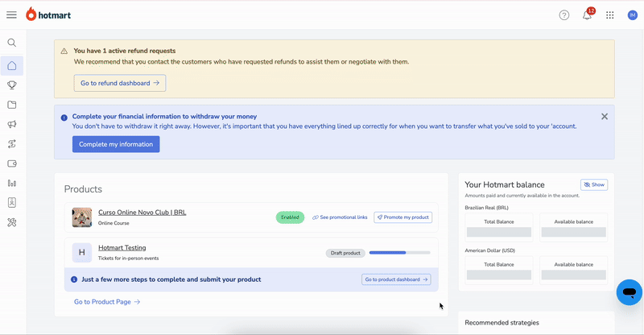Open the contact badge icon in sidebar
The width and height of the screenshot is (644, 335).
pos(12,203)
